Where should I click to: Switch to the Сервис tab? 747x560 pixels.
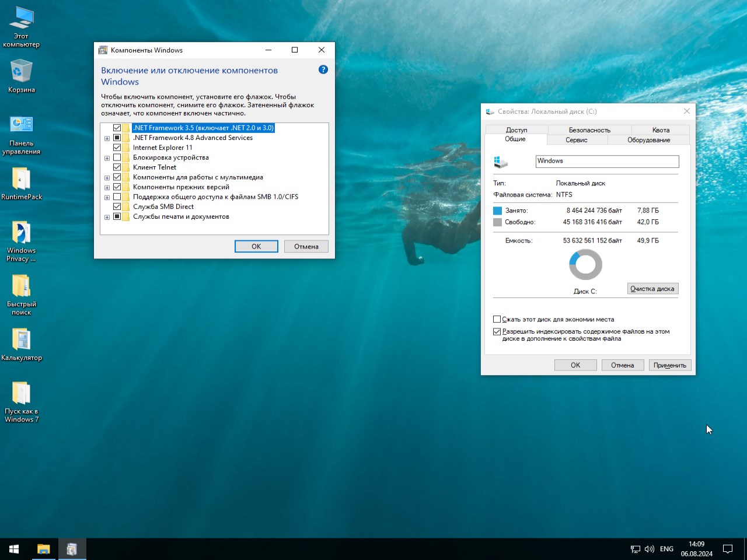coord(577,140)
